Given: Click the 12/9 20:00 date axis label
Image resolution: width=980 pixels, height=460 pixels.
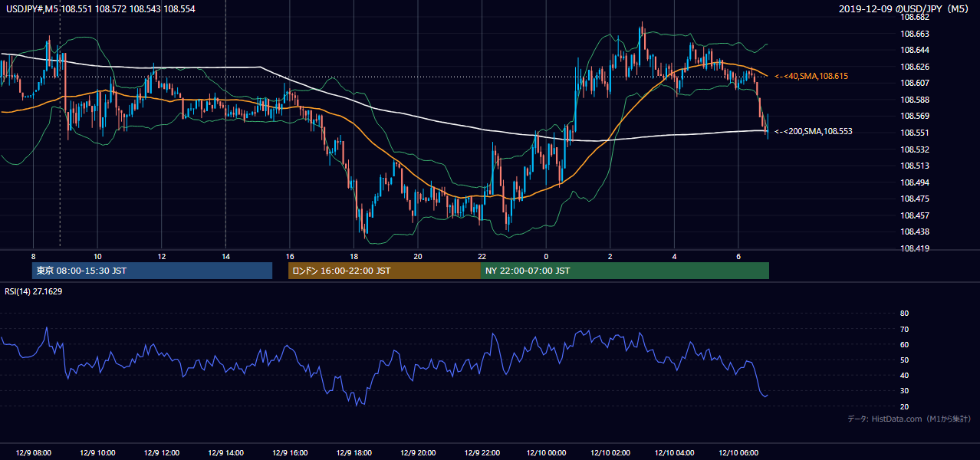Looking at the screenshot, I should tap(417, 452).
